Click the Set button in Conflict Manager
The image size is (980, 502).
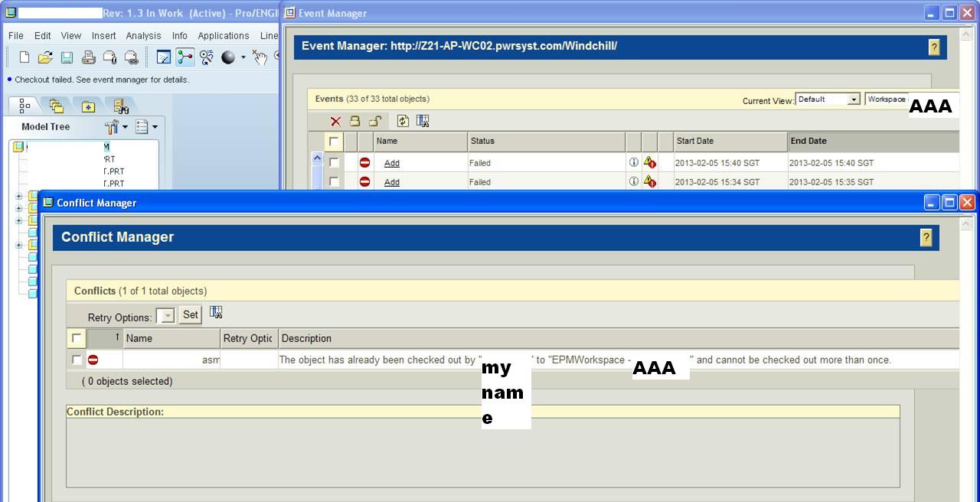pos(191,315)
